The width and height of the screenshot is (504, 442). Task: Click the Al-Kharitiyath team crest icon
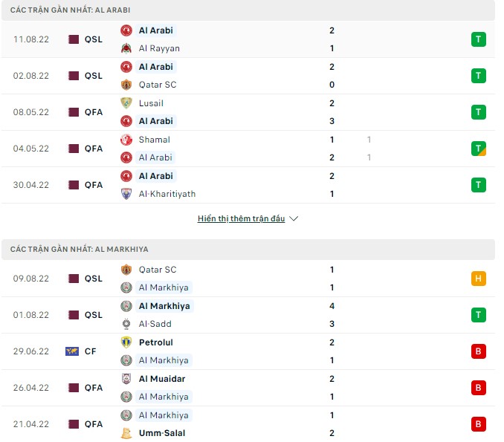coord(126,194)
